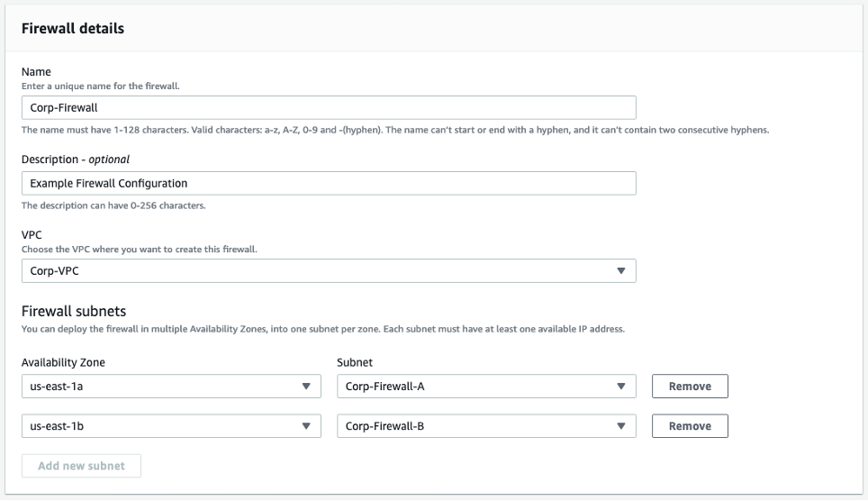Click the arrow icon beside Corp-Firewall-B
The image size is (868, 501).
(x=620, y=426)
